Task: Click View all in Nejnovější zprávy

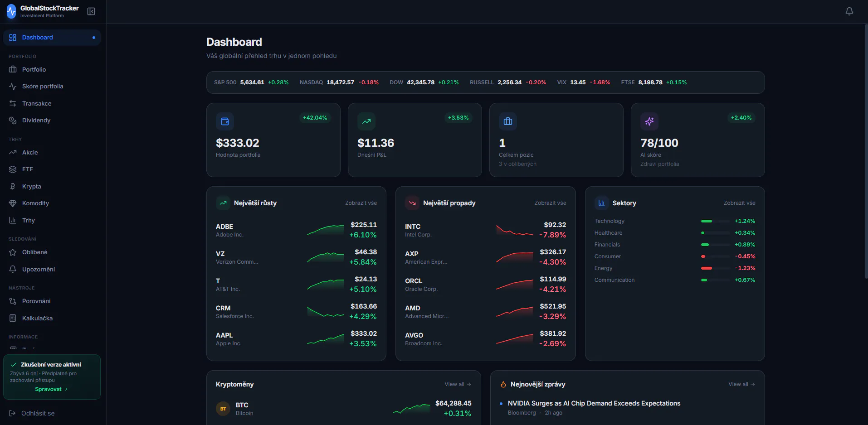Action: (741, 384)
